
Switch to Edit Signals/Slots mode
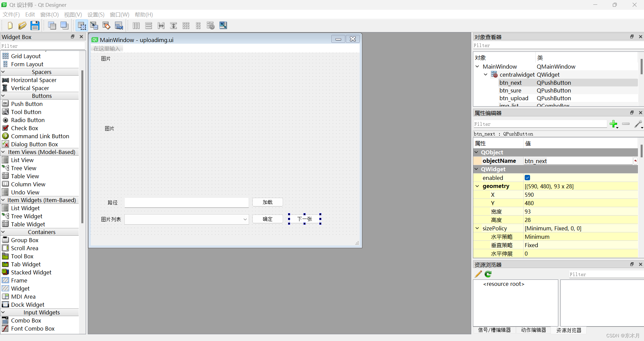click(x=94, y=26)
